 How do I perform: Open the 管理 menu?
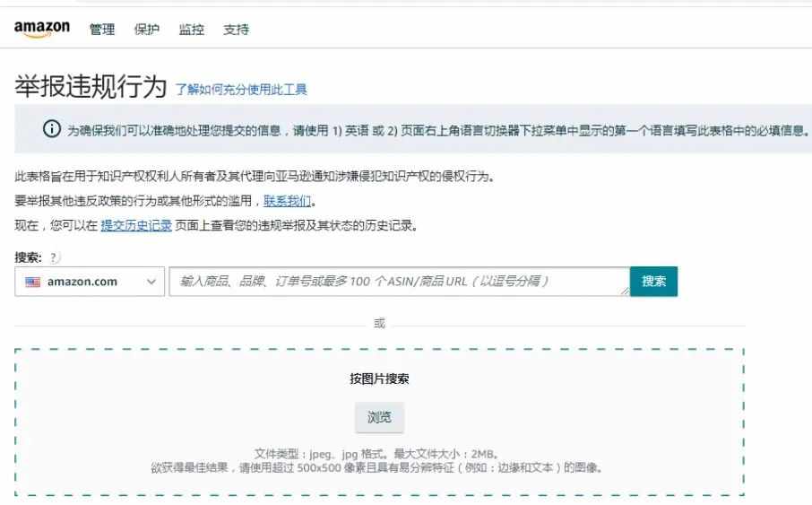pyautogui.click(x=102, y=30)
